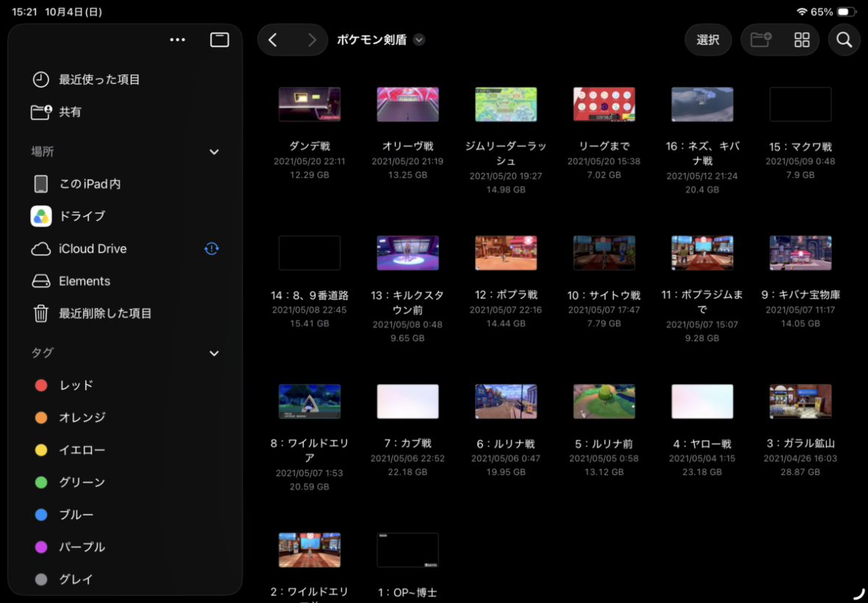The image size is (868, 603).
Task: Open the オリーヴ戦 video thumbnail
Action: [x=408, y=104]
